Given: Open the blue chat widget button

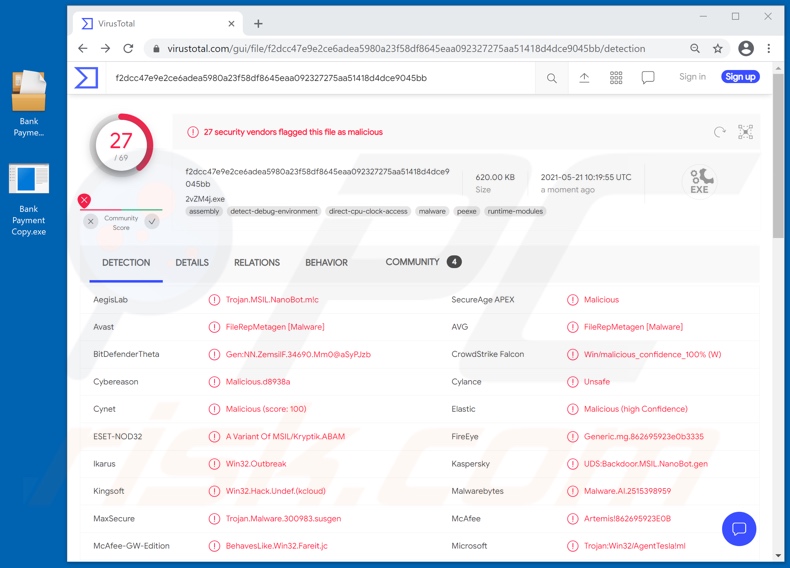Looking at the screenshot, I should [739, 529].
